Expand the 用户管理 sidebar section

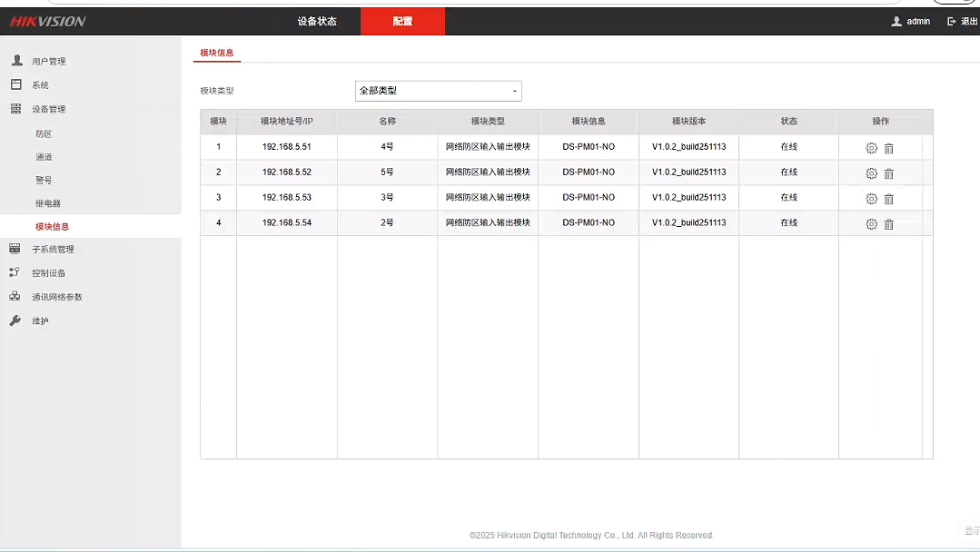(x=49, y=62)
